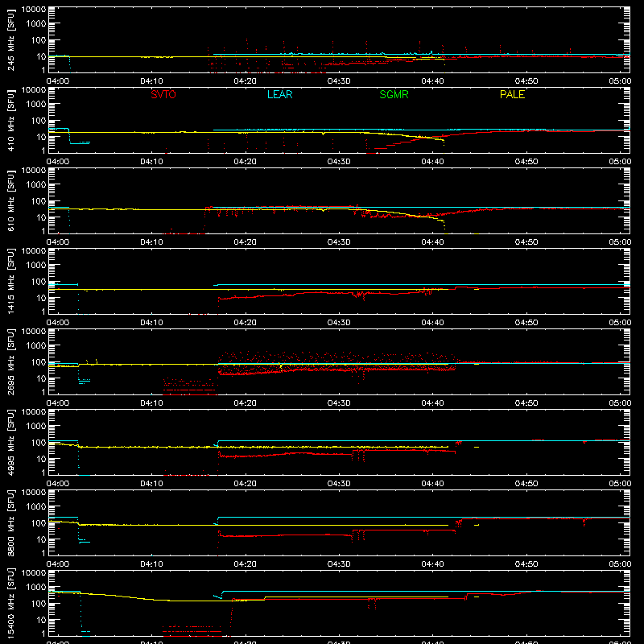Click the 10000 y-tick on the 245 MHz panel

pos(34,10)
